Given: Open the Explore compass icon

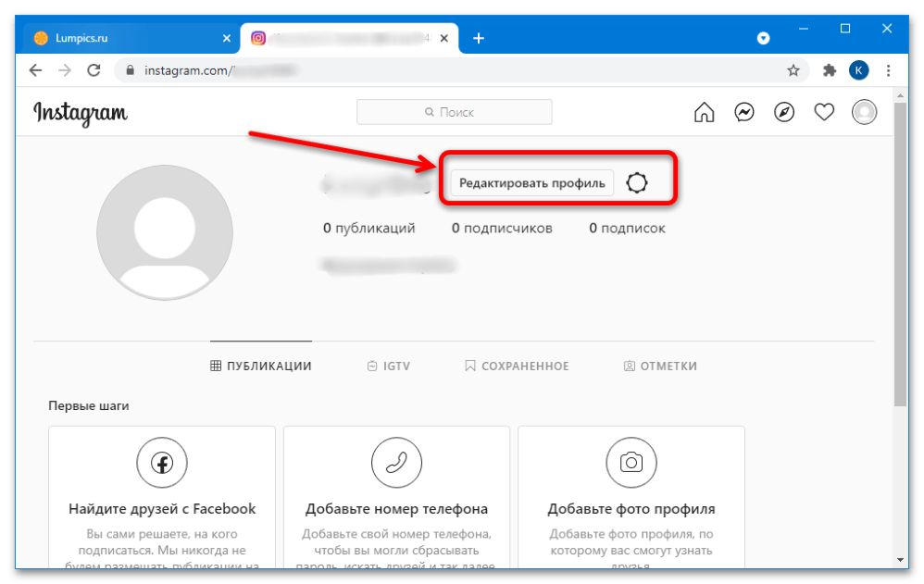Looking at the screenshot, I should [784, 113].
